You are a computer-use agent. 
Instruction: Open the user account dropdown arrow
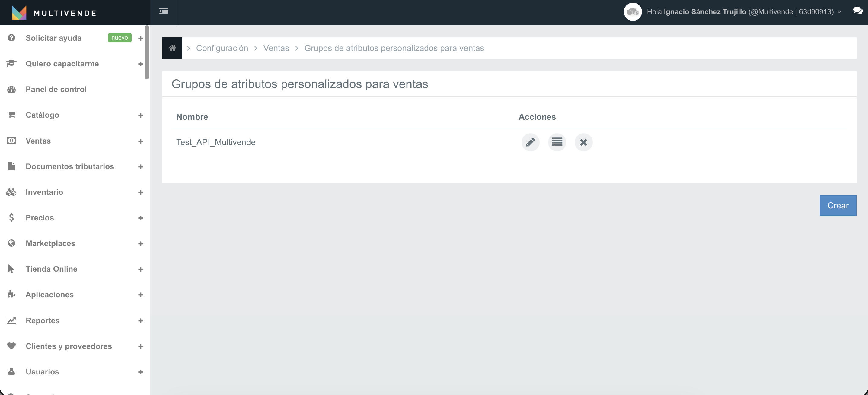[839, 12]
